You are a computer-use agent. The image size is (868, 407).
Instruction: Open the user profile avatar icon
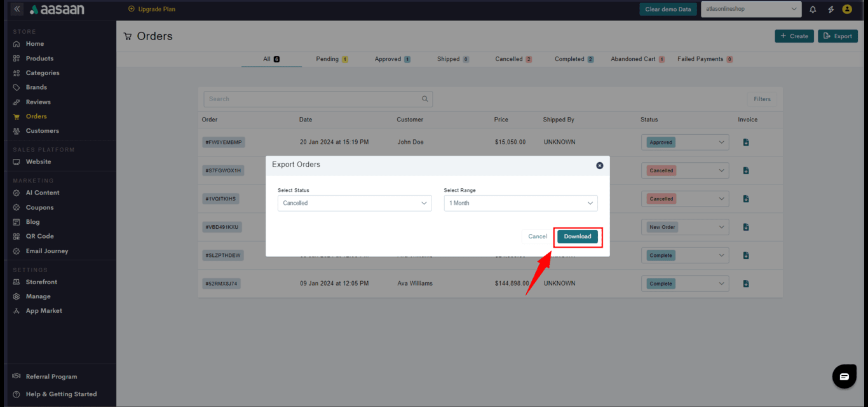[847, 10]
